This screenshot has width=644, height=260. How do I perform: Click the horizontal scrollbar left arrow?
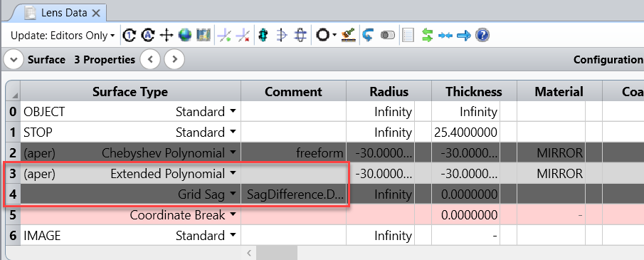click(249, 253)
